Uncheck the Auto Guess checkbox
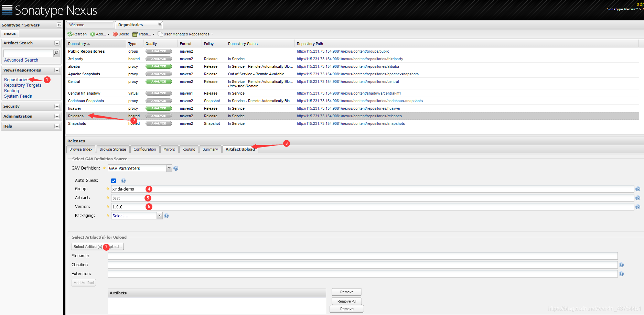 tap(114, 181)
